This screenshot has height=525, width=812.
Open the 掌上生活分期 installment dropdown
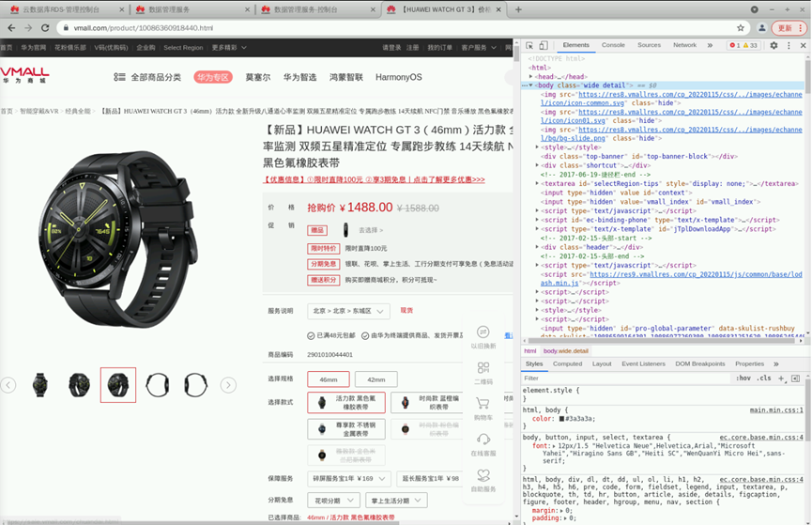(396, 501)
